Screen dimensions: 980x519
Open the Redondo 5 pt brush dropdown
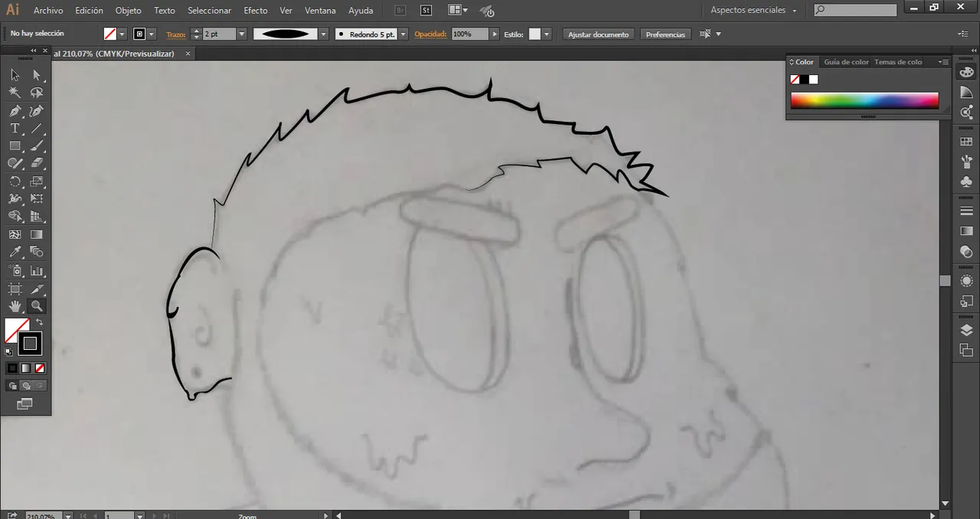(402, 34)
